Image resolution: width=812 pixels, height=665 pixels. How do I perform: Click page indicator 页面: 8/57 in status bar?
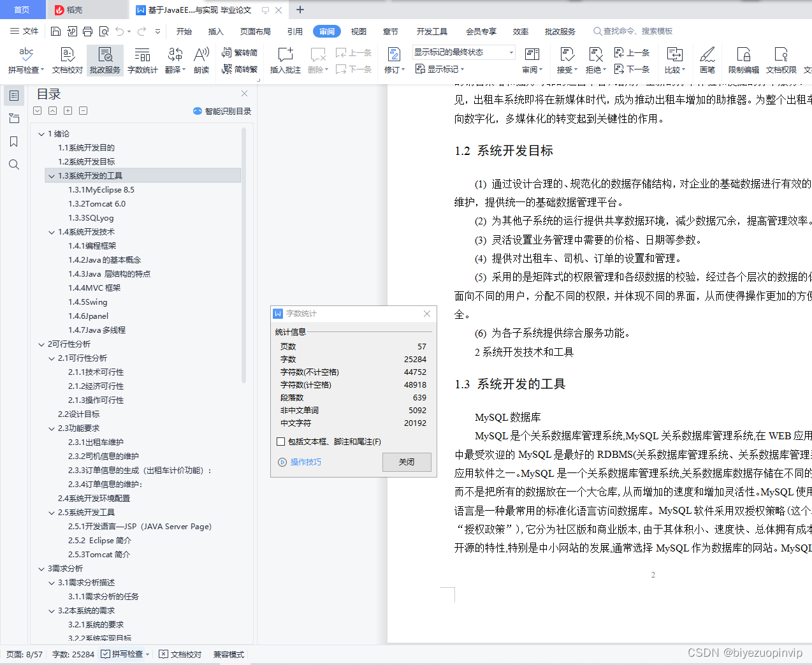coord(24,654)
